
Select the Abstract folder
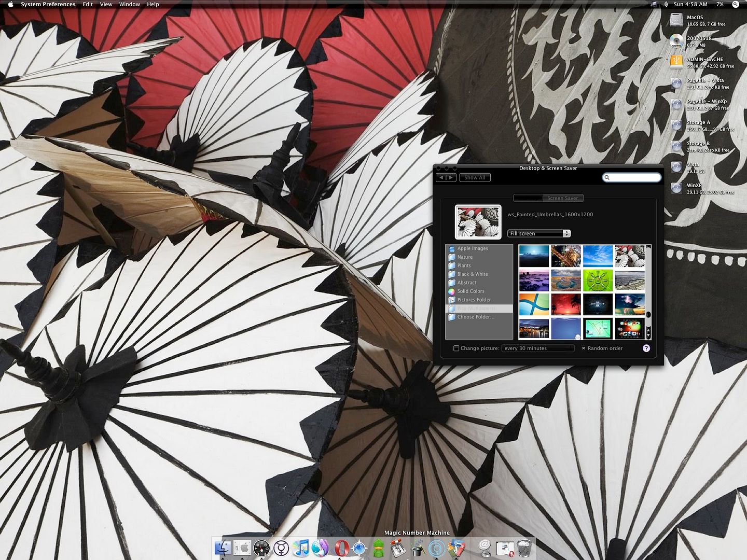(479, 283)
